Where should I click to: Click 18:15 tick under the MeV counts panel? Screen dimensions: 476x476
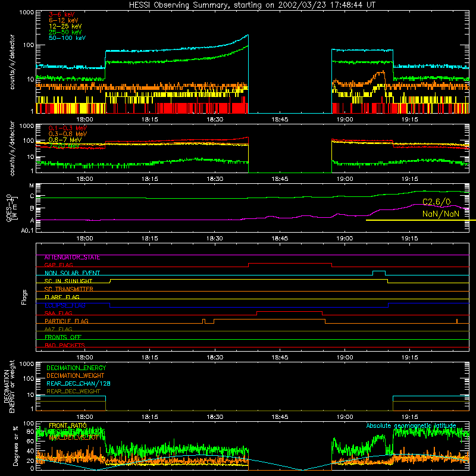point(150,179)
